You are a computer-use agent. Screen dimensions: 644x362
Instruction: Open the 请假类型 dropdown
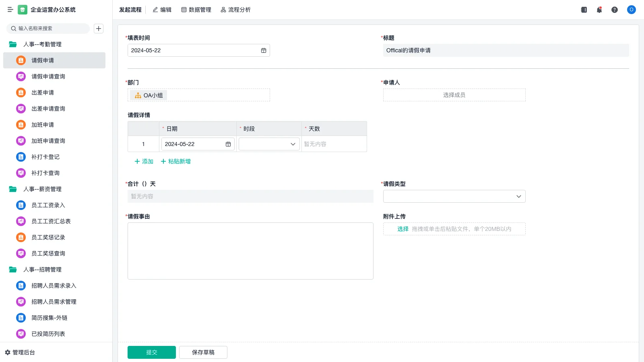(x=518, y=196)
